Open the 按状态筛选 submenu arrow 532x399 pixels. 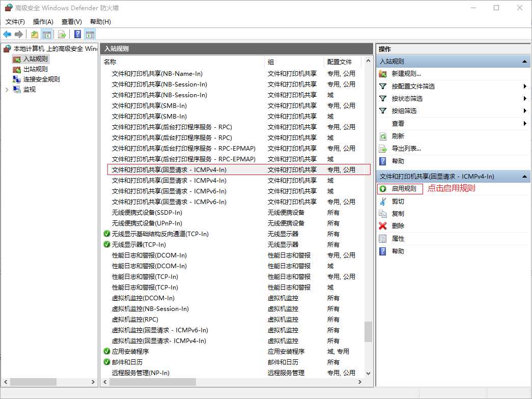[525, 98]
